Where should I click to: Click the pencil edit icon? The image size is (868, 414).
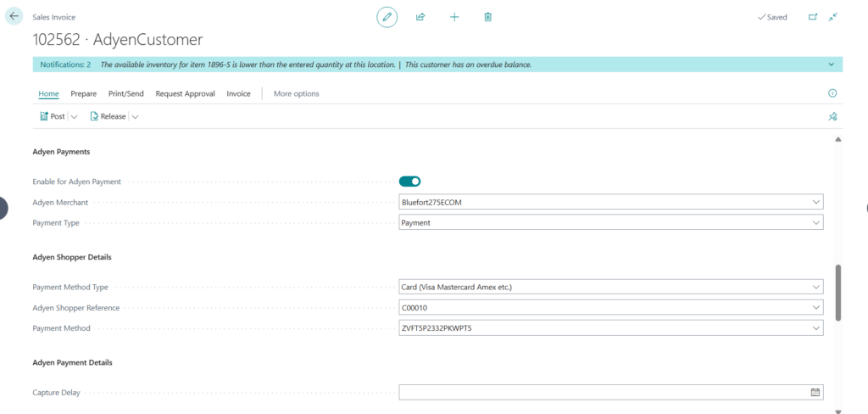[387, 17]
